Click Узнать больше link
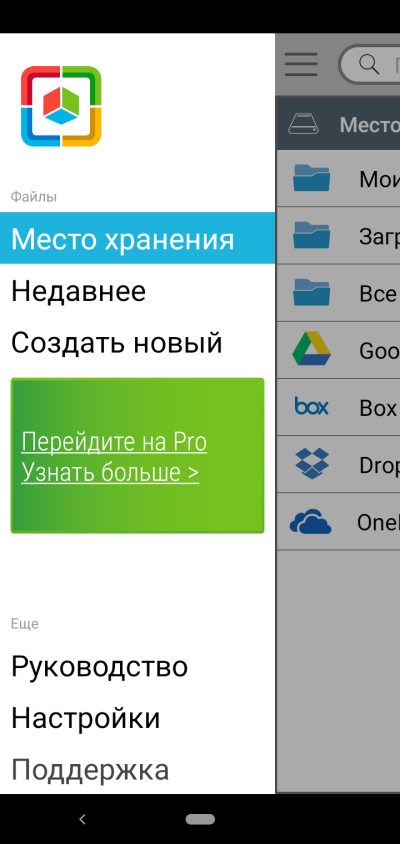The width and height of the screenshot is (400, 844). (110, 472)
